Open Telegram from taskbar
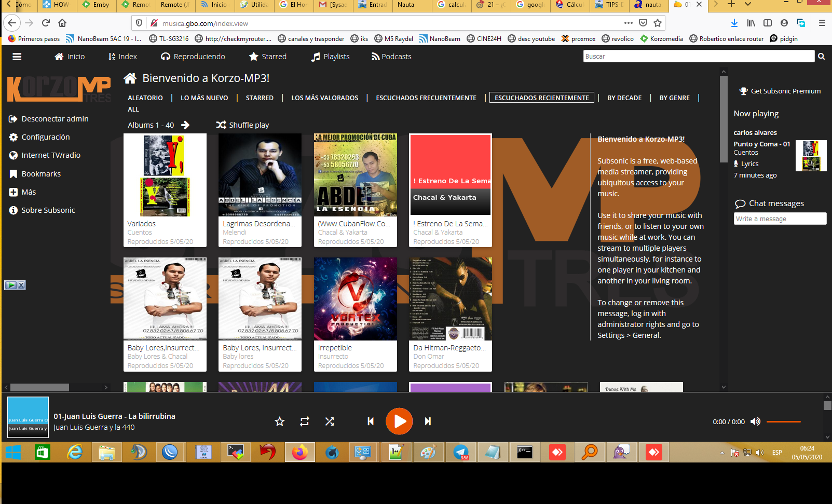Screen dimensions: 832x504 point(461,453)
